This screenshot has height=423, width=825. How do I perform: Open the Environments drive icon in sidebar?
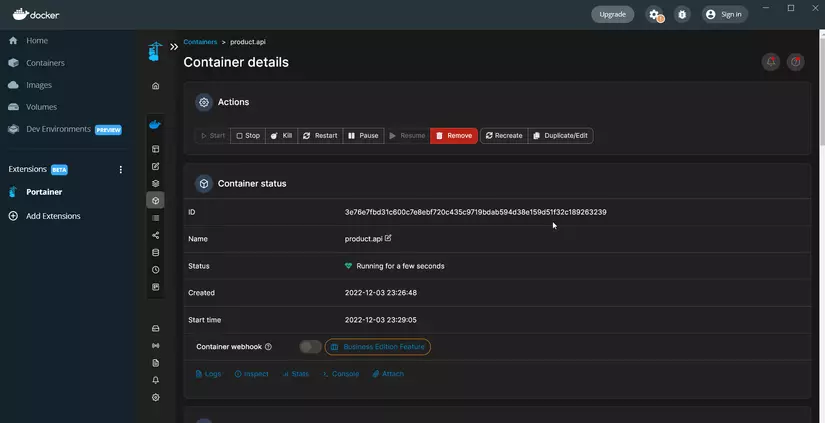[155, 328]
